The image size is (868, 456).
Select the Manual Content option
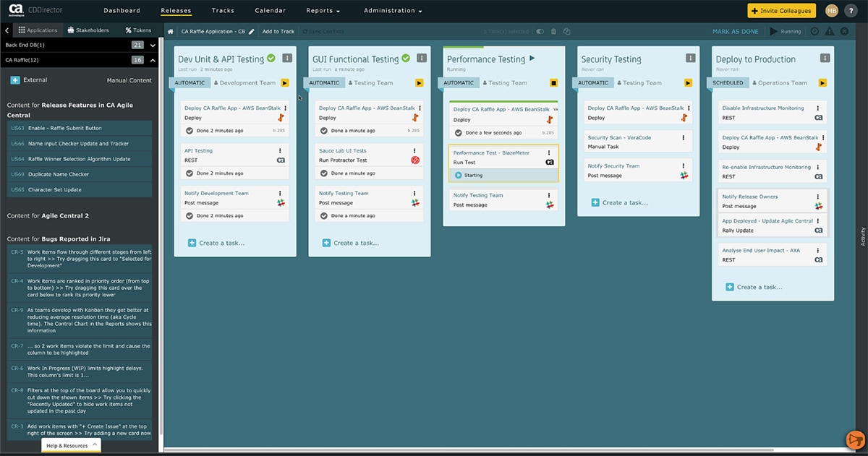tap(129, 80)
